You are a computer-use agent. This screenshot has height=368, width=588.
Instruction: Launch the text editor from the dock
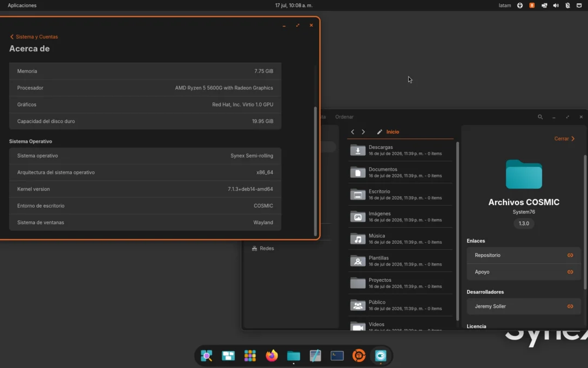(315, 355)
